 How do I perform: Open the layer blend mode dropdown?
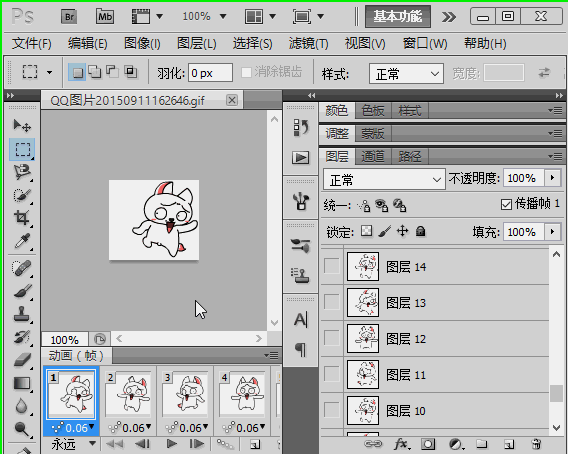[384, 179]
